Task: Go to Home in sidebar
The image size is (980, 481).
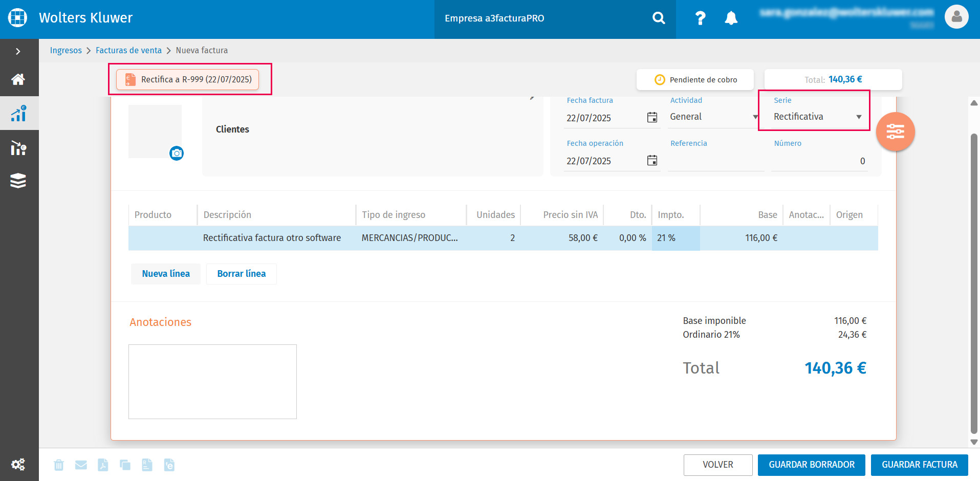Action: (18, 79)
